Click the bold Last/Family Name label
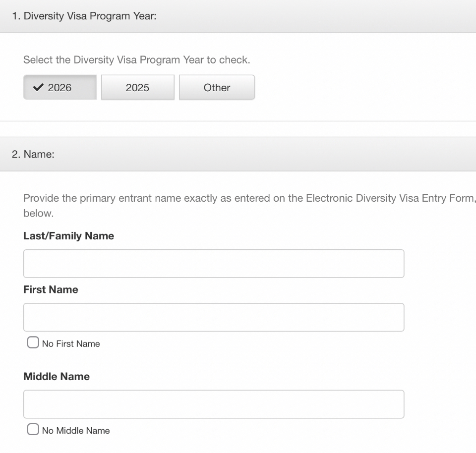Viewport: 476px width, 453px height. [68, 236]
